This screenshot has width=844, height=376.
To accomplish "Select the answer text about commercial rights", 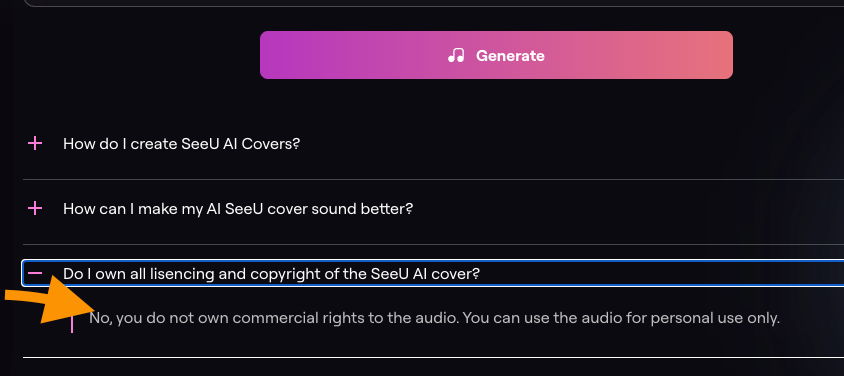I will 434,318.
